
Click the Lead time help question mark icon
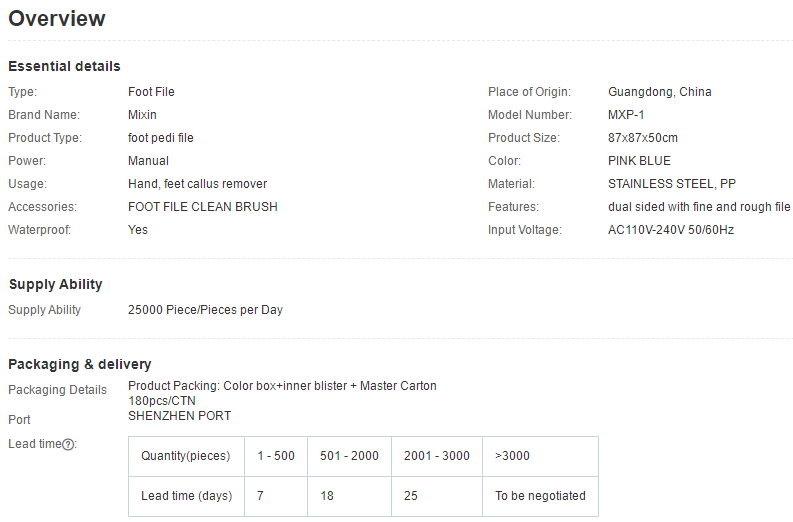coord(68,444)
